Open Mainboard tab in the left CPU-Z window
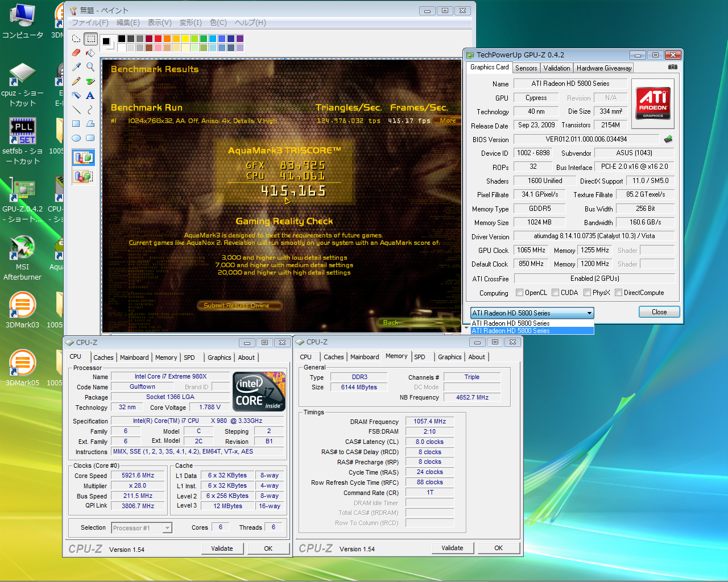728x582 pixels. [x=134, y=357]
